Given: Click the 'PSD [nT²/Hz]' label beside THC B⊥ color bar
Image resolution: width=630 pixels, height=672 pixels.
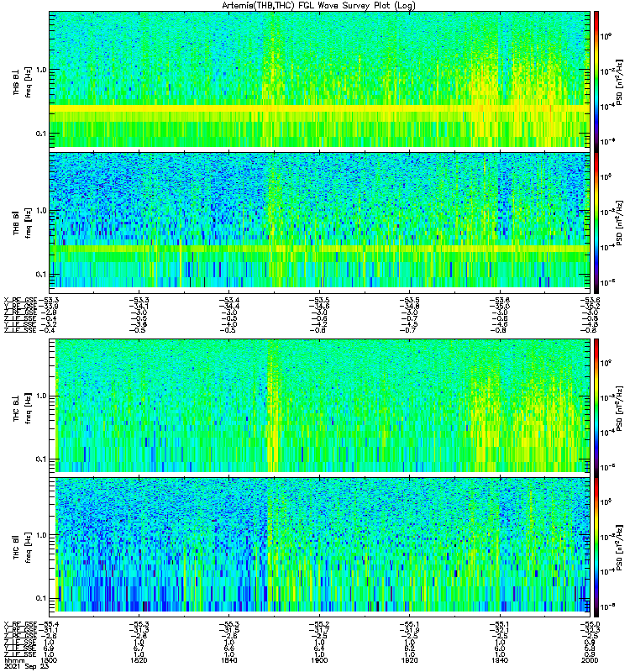Looking at the screenshot, I should 620,407.
